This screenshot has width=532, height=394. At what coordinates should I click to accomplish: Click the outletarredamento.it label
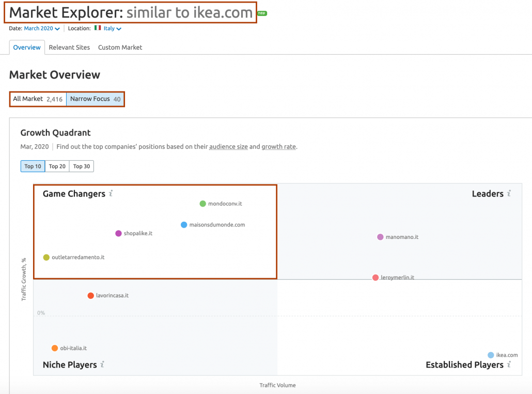(78, 257)
